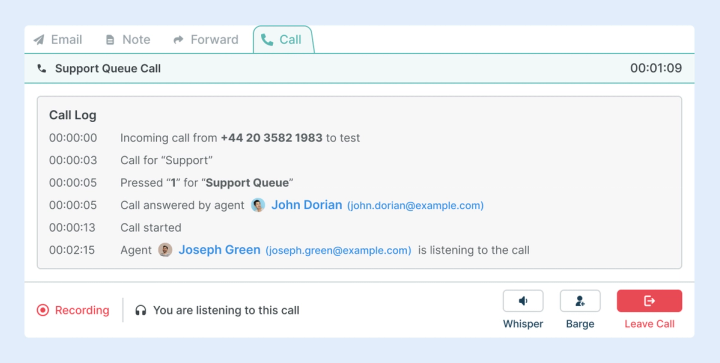The width and height of the screenshot is (720, 363).
Task: Click the caller number +44 20 3582 1983
Action: click(272, 138)
